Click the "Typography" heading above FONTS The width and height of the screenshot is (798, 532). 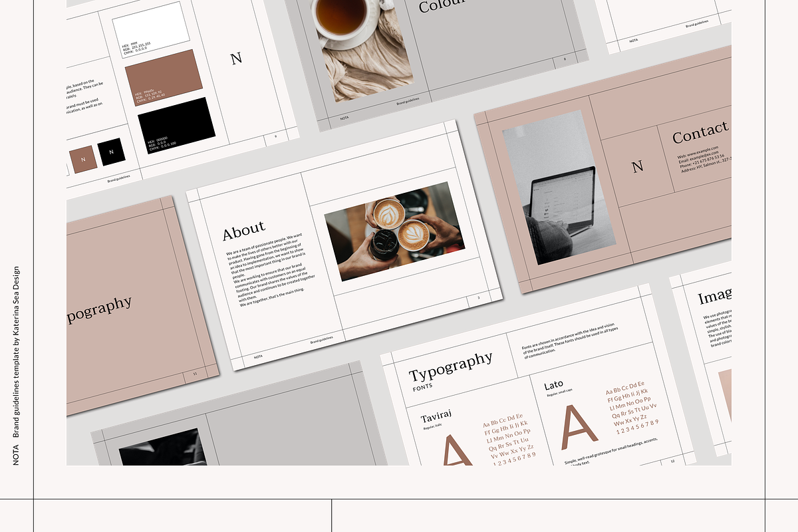tap(450, 366)
